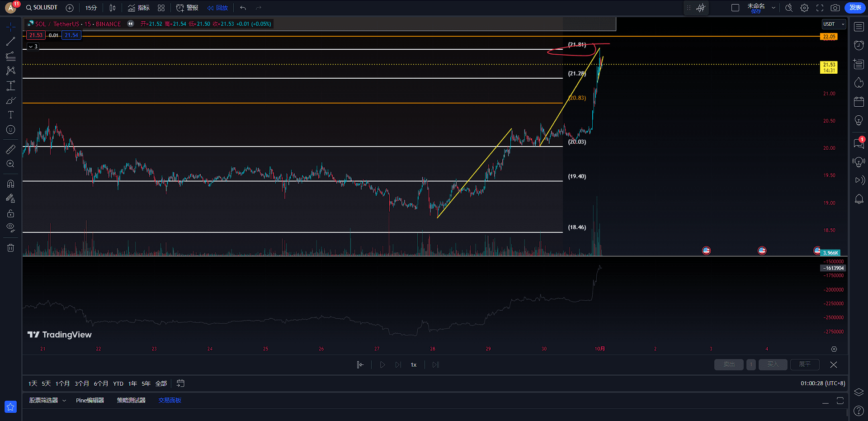Play the bar replay
The width and height of the screenshot is (868, 421).
click(382, 364)
